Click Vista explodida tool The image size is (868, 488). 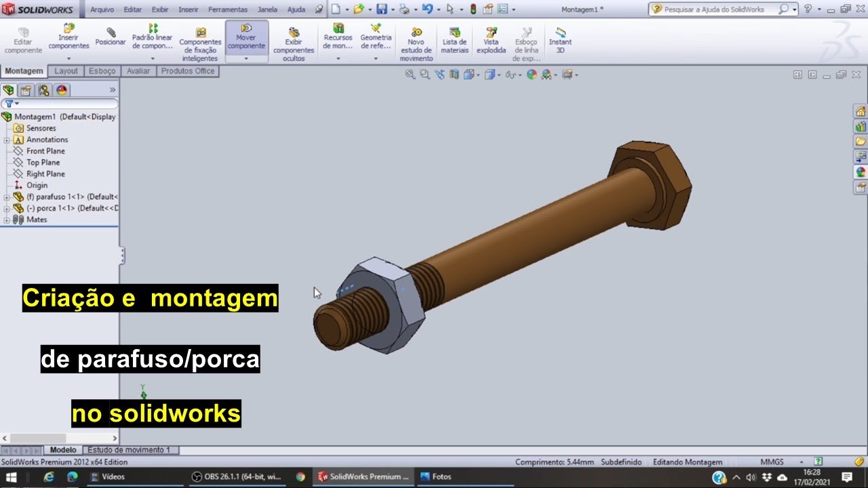[x=491, y=41]
